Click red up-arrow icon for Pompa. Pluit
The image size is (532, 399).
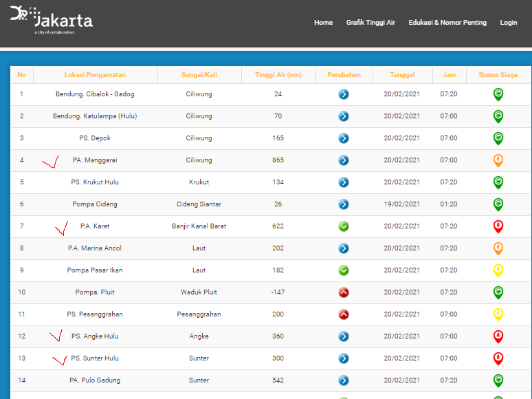click(x=344, y=292)
